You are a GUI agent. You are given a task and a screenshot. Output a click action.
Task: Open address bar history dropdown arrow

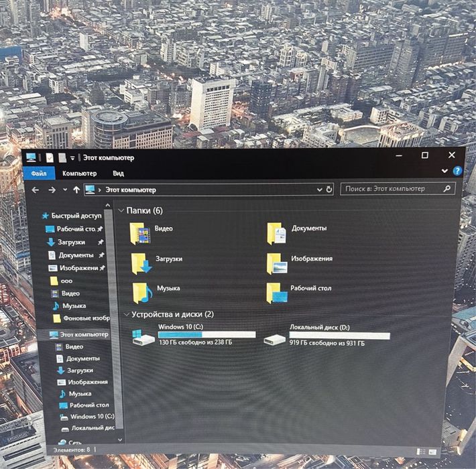(x=319, y=190)
